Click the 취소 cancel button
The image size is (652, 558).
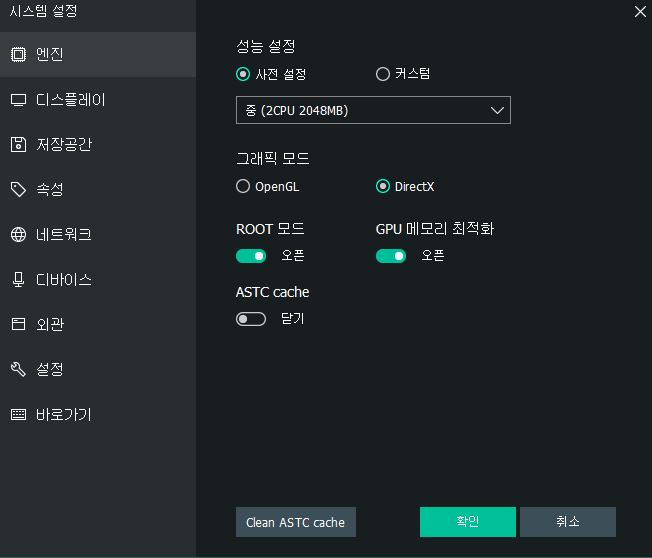point(568,522)
